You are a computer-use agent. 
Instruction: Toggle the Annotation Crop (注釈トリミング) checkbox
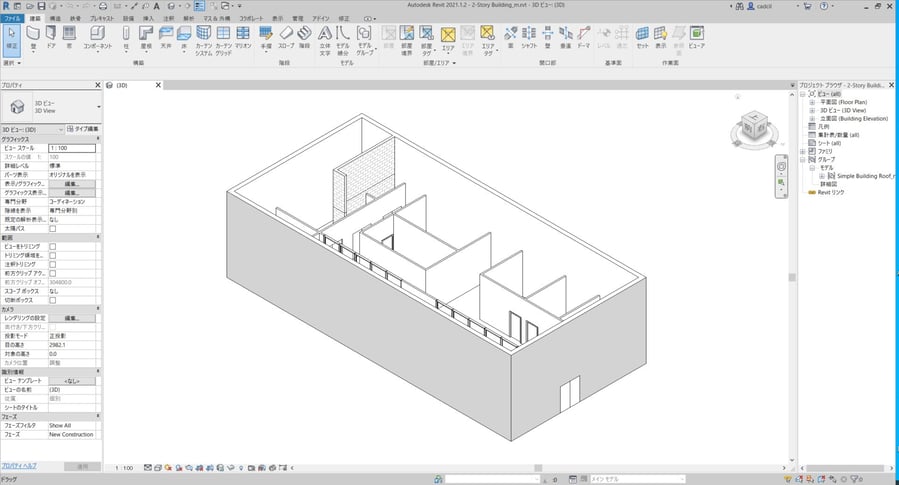pos(52,264)
